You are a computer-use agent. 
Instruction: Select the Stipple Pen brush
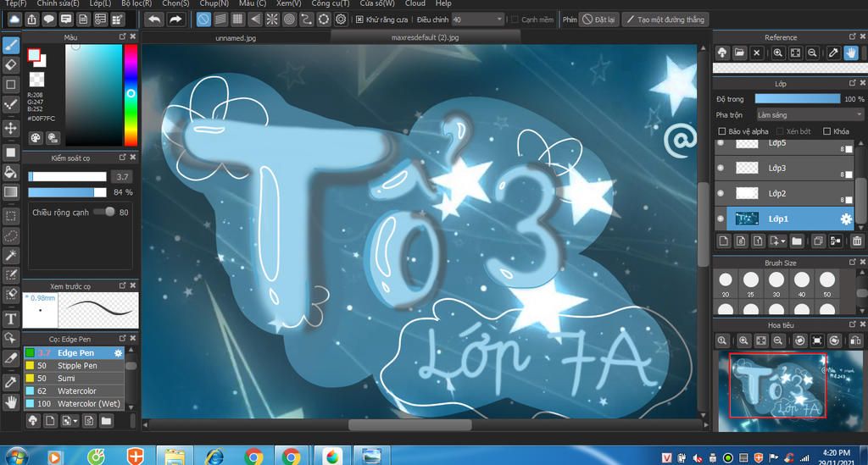(75, 365)
